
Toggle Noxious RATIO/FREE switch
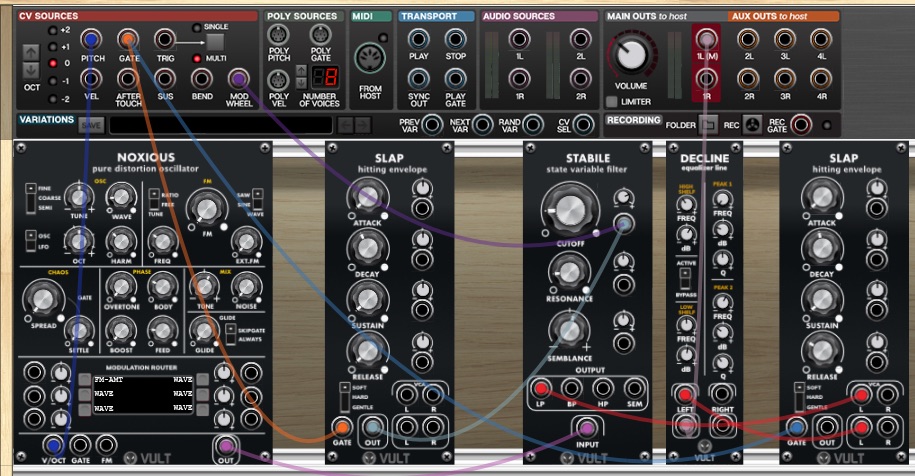pyautogui.click(x=154, y=199)
